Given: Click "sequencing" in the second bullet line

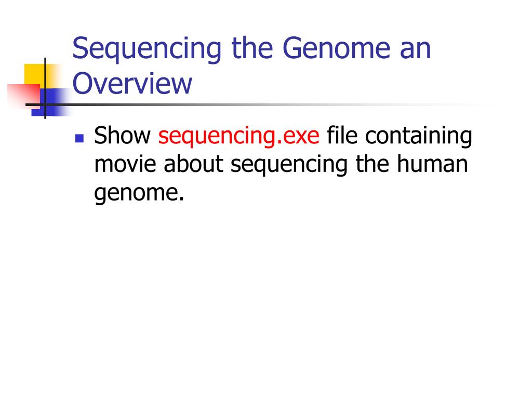Looking at the screenshot, I should click(x=289, y=165).
